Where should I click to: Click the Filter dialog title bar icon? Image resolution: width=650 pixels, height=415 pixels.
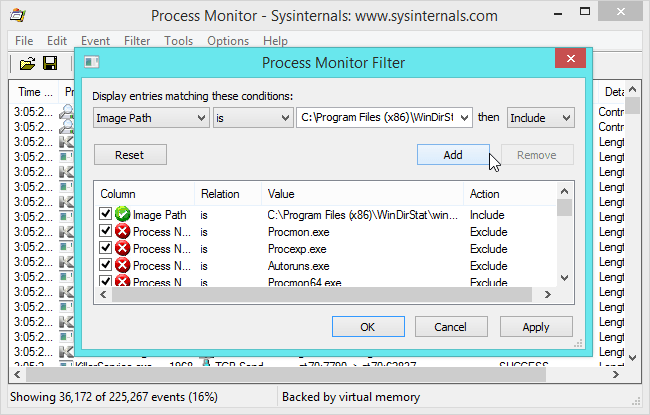click(92, 62)
